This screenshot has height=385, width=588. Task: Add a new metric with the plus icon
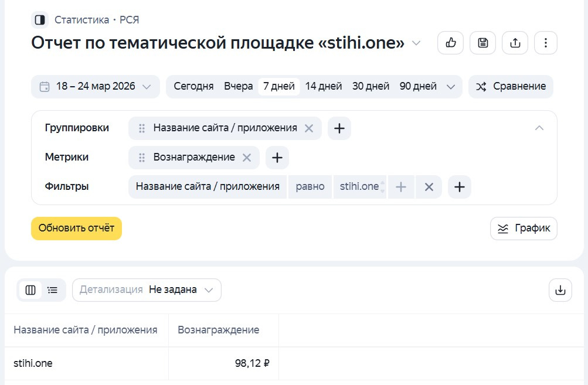pyautogui.click(x=277, y=158)
